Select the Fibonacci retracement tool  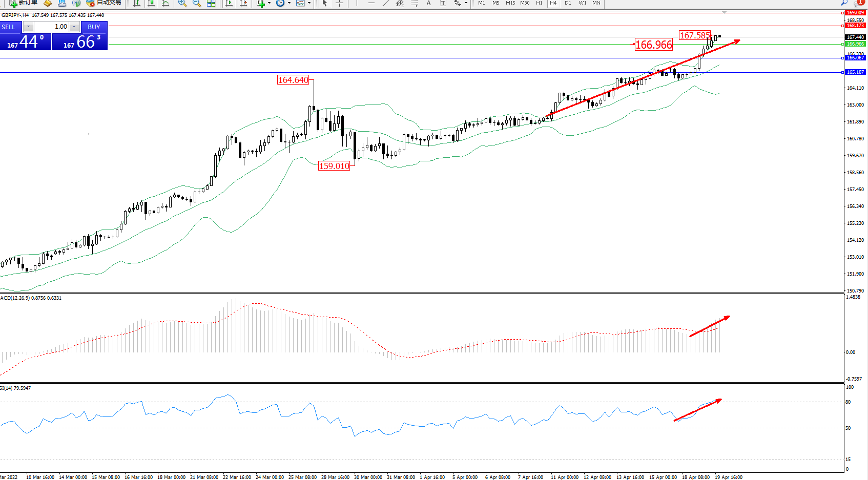click(414, 3)
